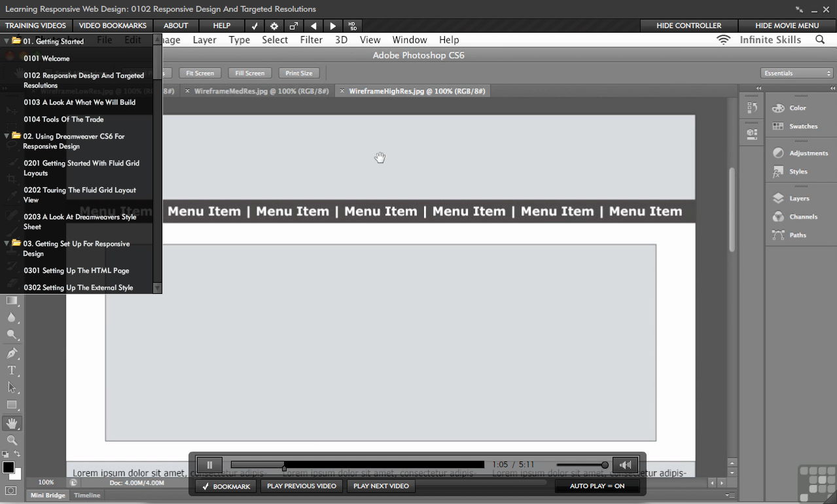Play 0104 Tools Of The Trade
The width and height of the screenshot is (837, 504).
pos(63,119)
